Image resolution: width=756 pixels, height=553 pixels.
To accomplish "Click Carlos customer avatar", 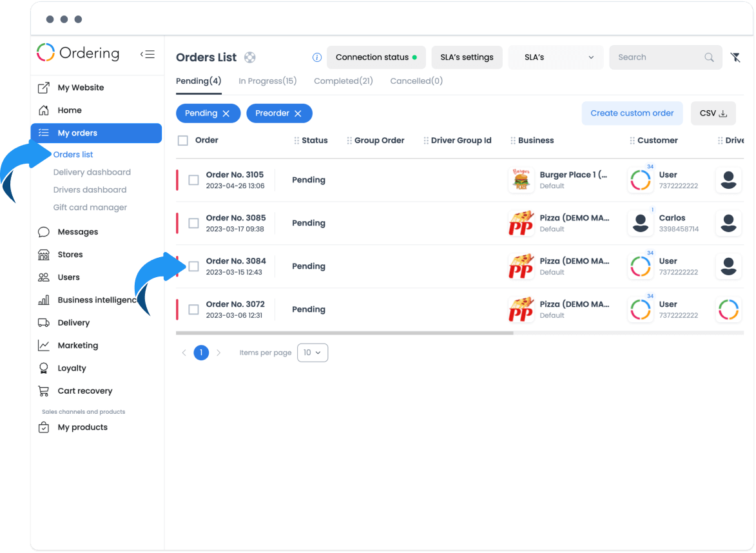I will click(641, 223).
